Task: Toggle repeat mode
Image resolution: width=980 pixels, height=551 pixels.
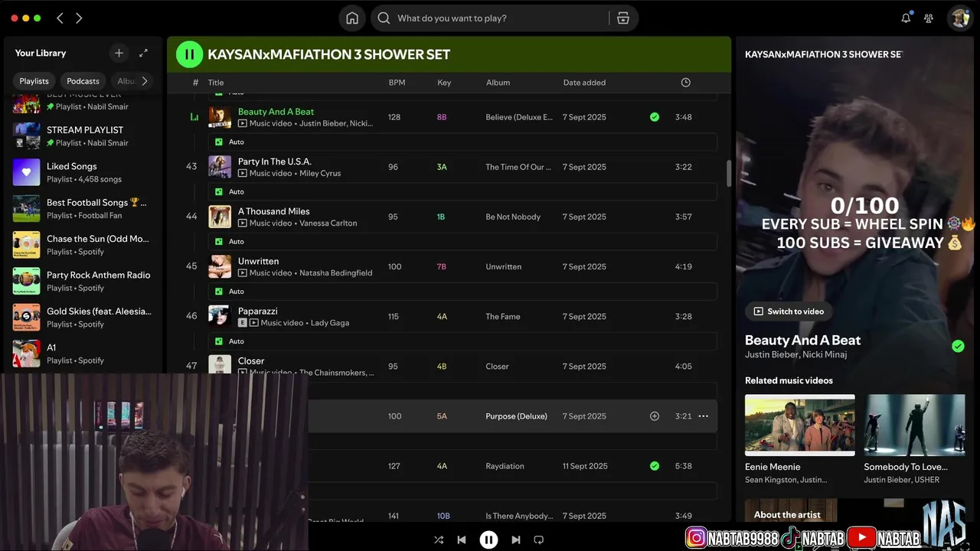Action: point(538,540)
